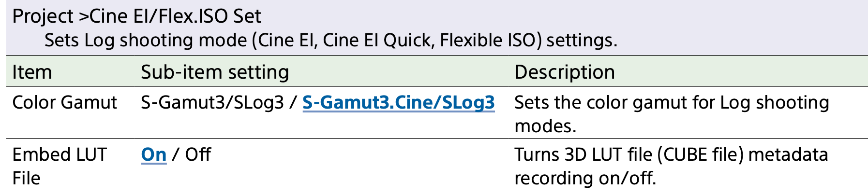Viewport: 868px width, 195px height.
Task: Select the Embed LUT File item label
Action: coord(59,155)
